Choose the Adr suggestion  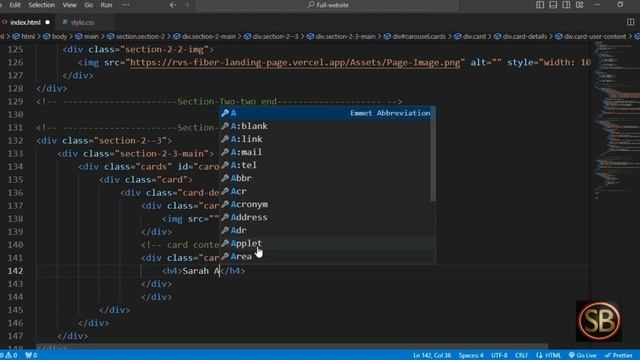point(326,231)
